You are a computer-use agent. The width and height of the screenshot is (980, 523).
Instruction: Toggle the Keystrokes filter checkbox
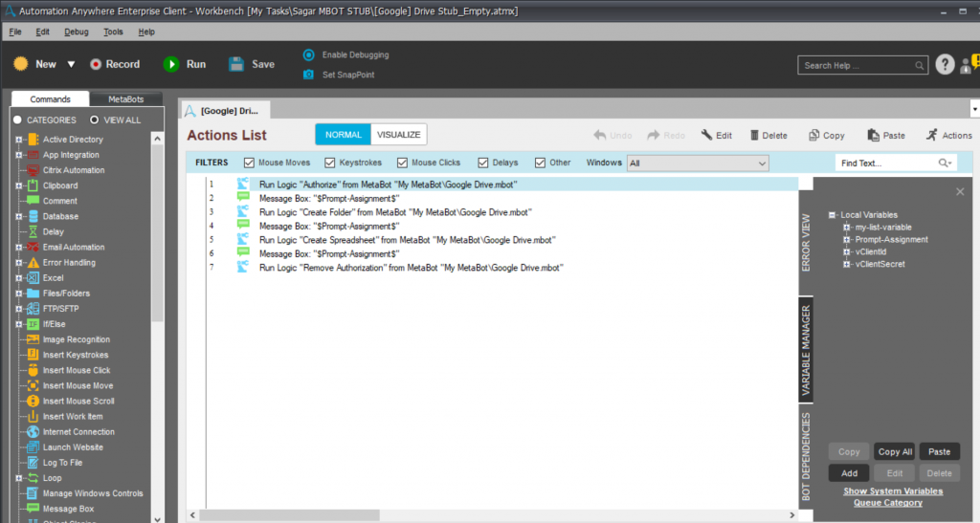[329, 163]
